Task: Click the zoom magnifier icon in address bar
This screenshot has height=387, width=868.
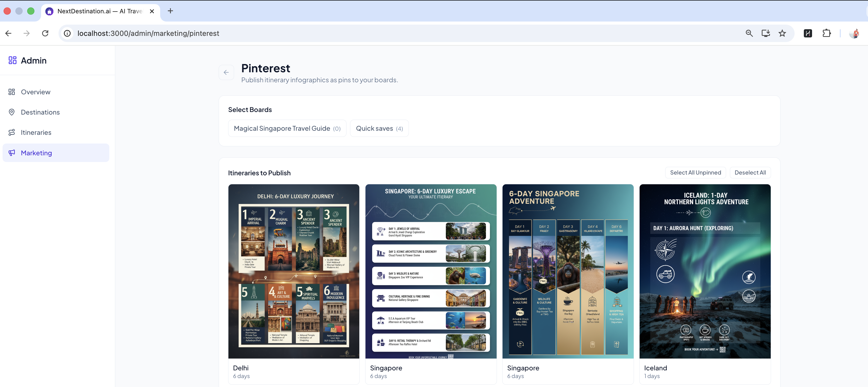Action: point(749,33)
